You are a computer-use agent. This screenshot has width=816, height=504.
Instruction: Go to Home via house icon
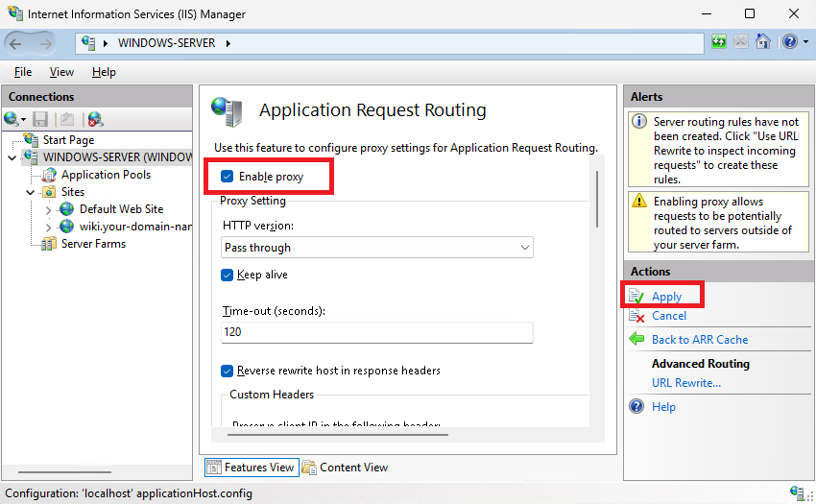point(763,41)
